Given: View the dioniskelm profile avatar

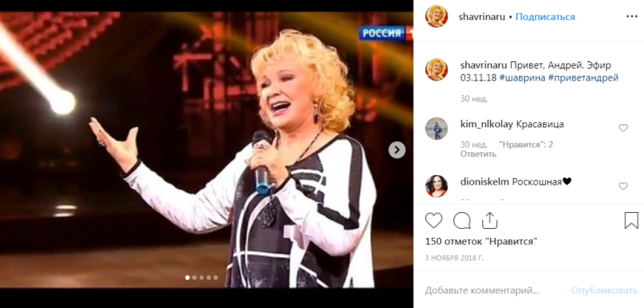Looking at the screenshot, I should tap(436, 186).
